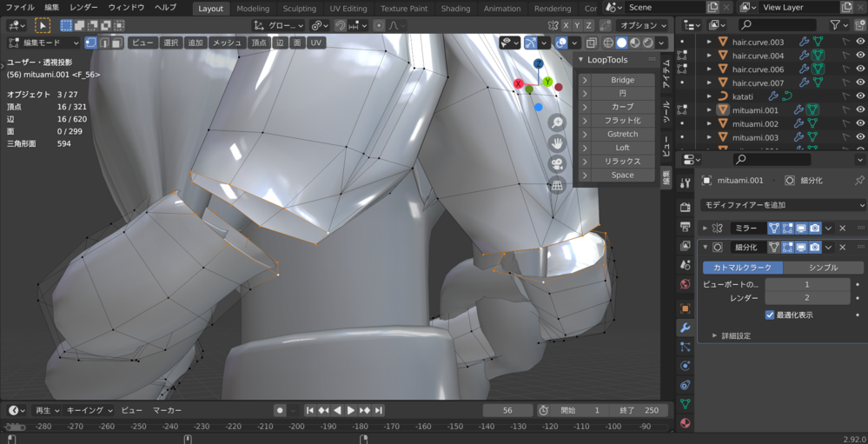
Task: Click the pan view hand gizmo
Action: click(557, 143)
